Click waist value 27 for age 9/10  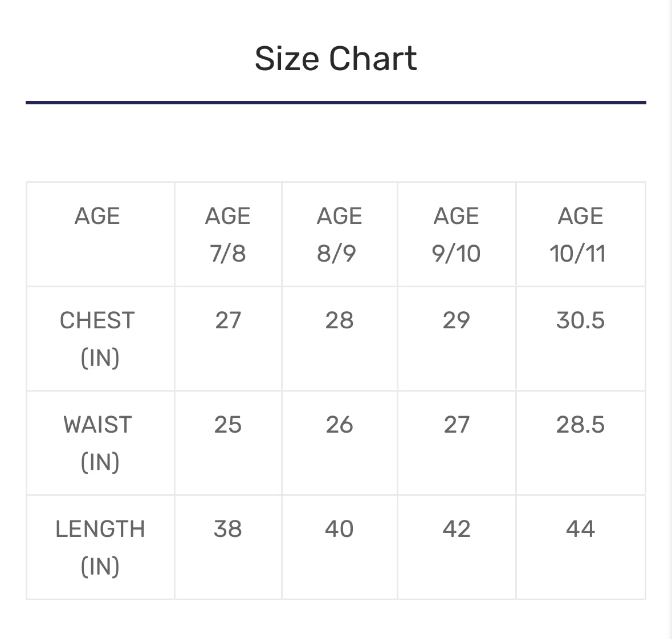click(x=457, y=425)
